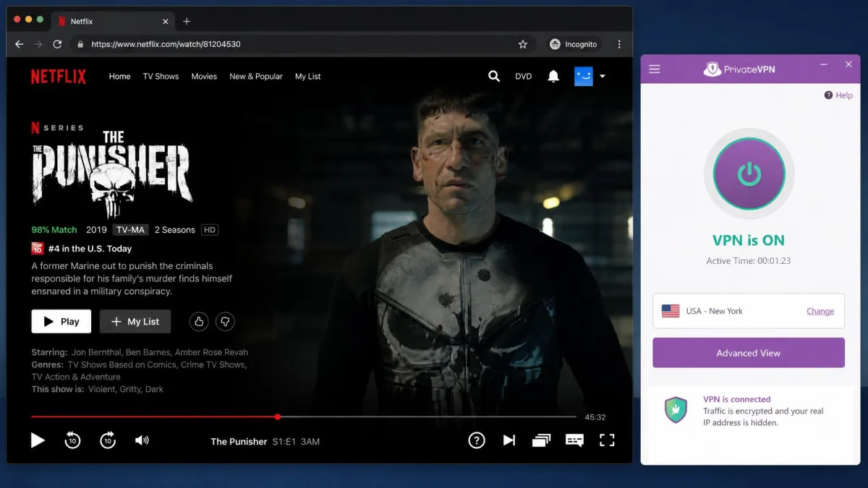Open the browser three-dot menu
868x488 pixels.
tap(619, 44)
